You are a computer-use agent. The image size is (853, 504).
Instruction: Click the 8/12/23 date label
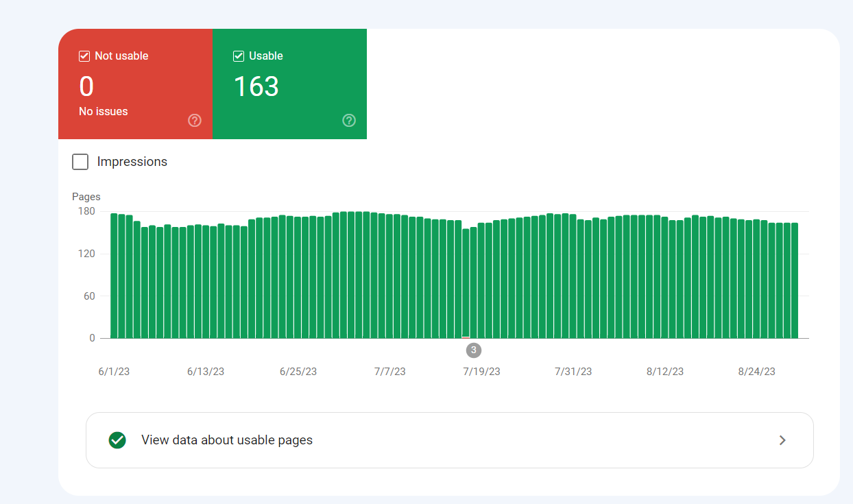(x=665, y=372)
